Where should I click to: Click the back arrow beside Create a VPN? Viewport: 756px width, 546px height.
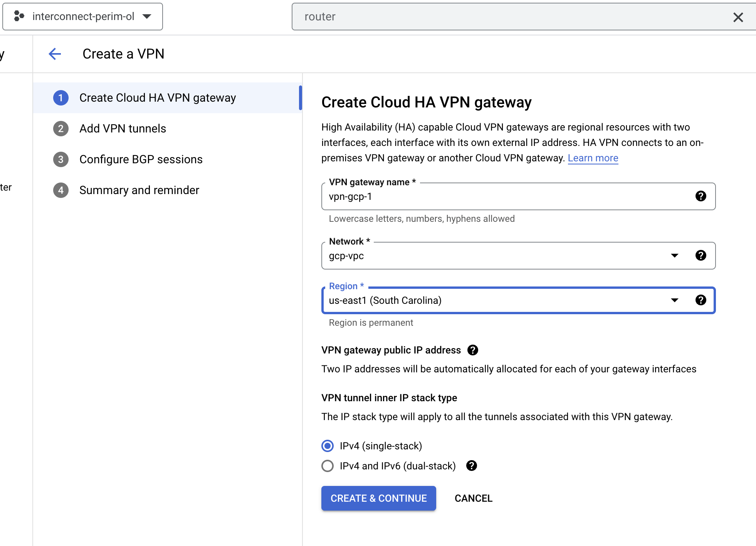tap(55, 54)
